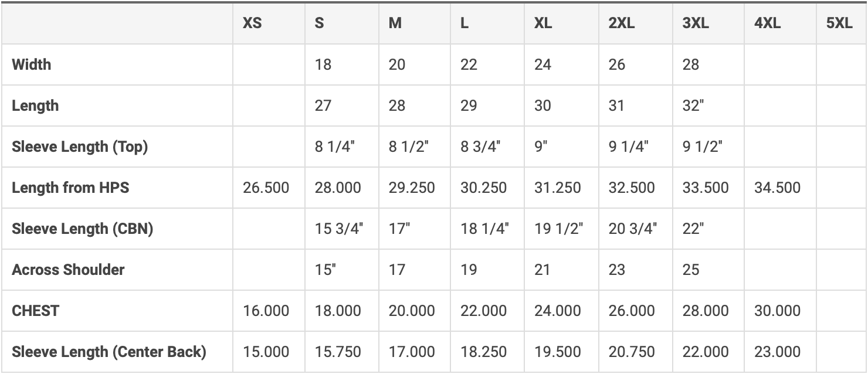Click the M column header

point(395,23)
